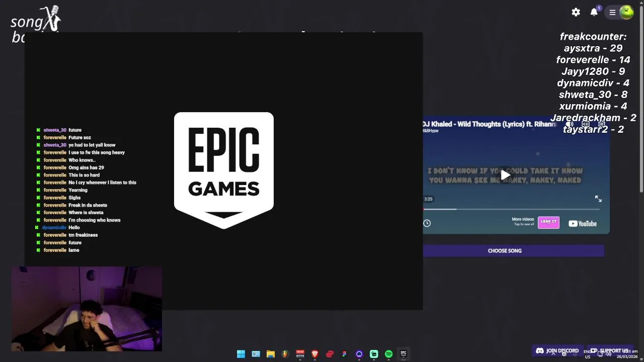This screenshot has width=644, height=362.
Task: Click the Watch later clock icon
Action: (x=427, y=223)
